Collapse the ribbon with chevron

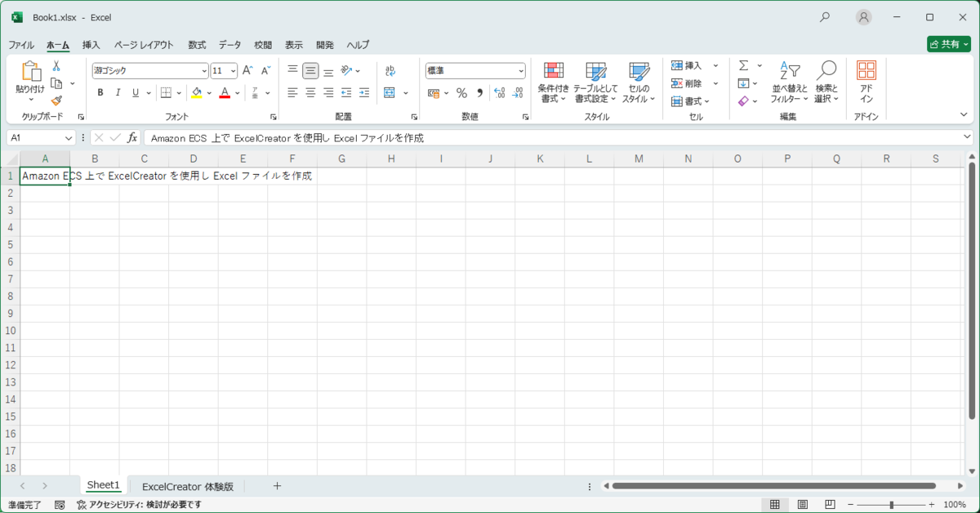[x=965, y=115]
